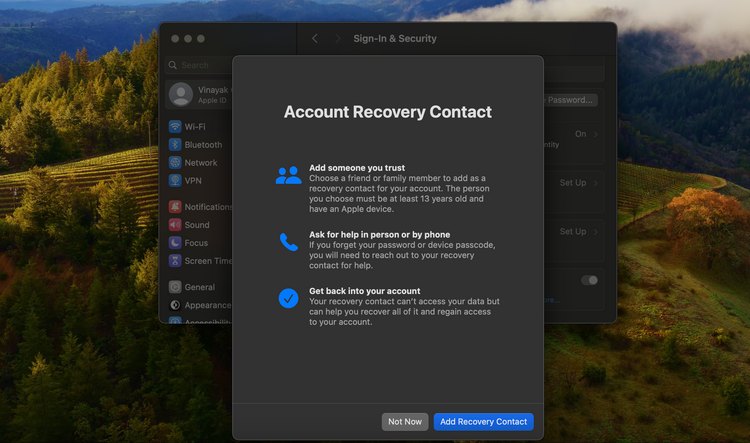Open Focus icon in sidebar
This screenshot has height=443, width=750.
pos(175,243)
